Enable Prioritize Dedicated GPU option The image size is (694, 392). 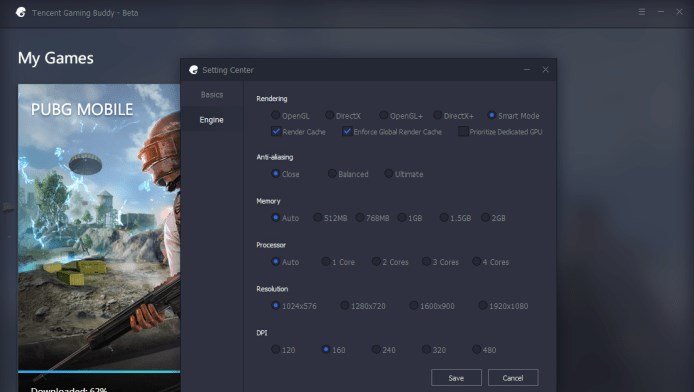coord(463,131)
